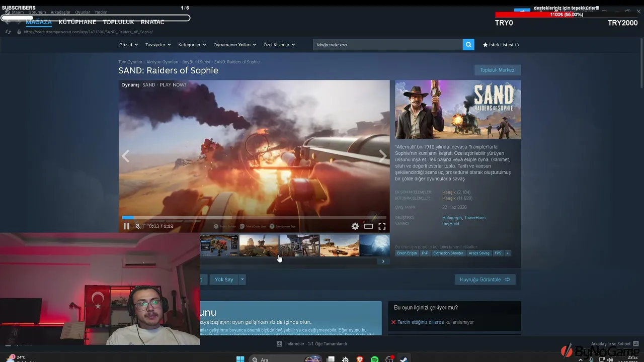Open the RNATAC profile tab
644x362 pixels.
(x=152, y=22)
